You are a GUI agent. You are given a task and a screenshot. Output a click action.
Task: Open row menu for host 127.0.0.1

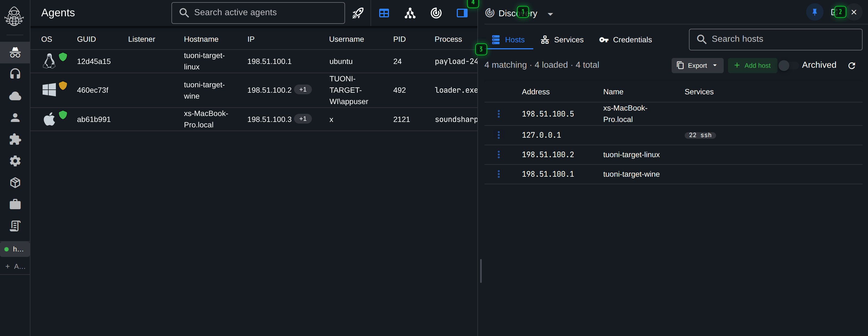pyautogui.click(x=499, y=135)
